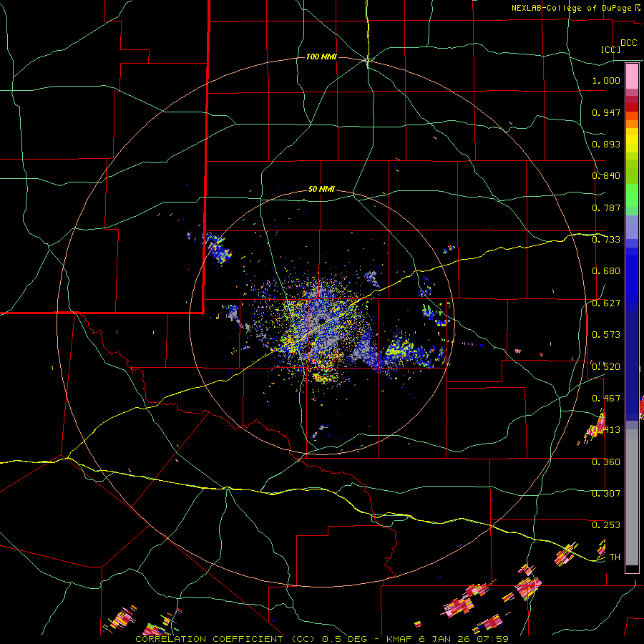
Task: Click the 0.253 legend value
Action: [x=606, y=525]
